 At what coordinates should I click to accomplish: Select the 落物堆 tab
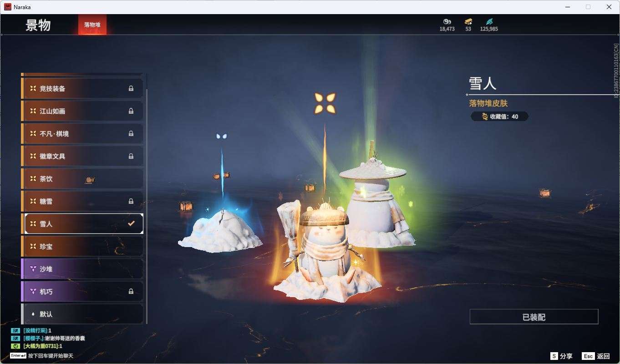point(92,25)
